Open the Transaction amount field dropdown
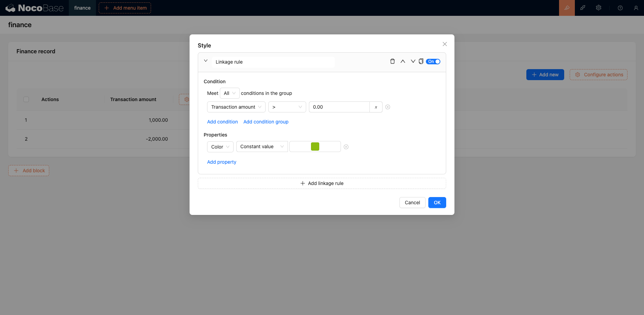The image size is (644, 315). (236, 107)
